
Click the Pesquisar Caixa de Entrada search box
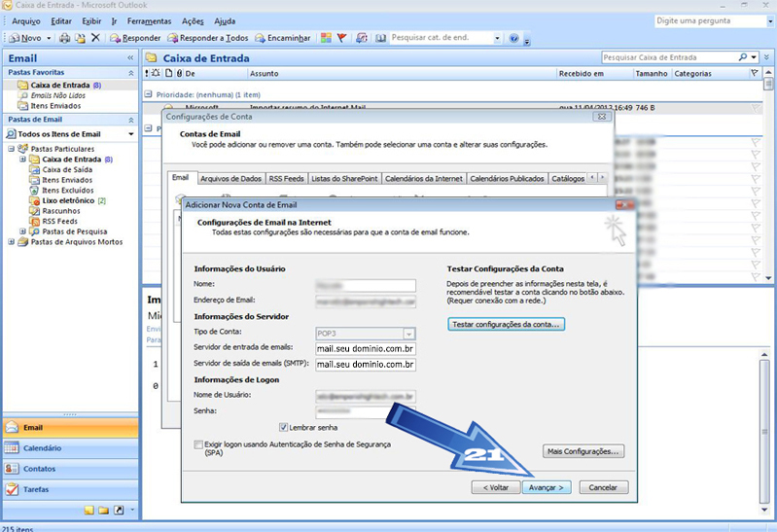pos(669,57)
